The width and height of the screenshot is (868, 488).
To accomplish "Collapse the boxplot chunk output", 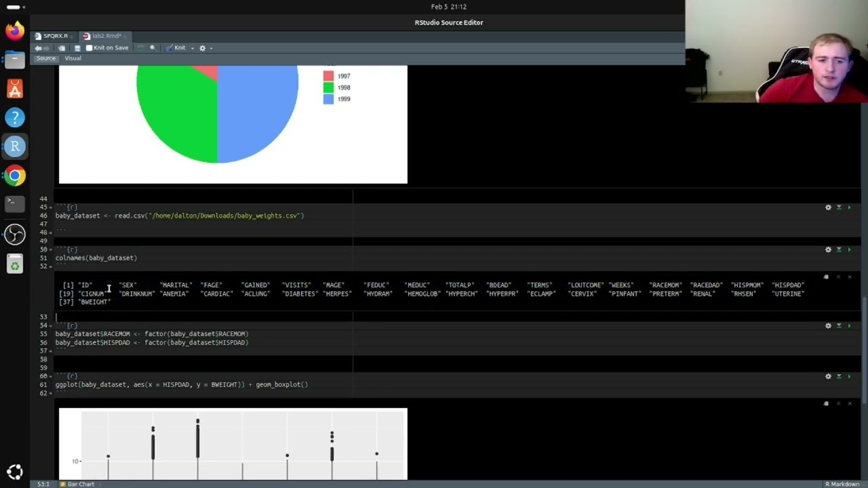I will pos(838,404).
